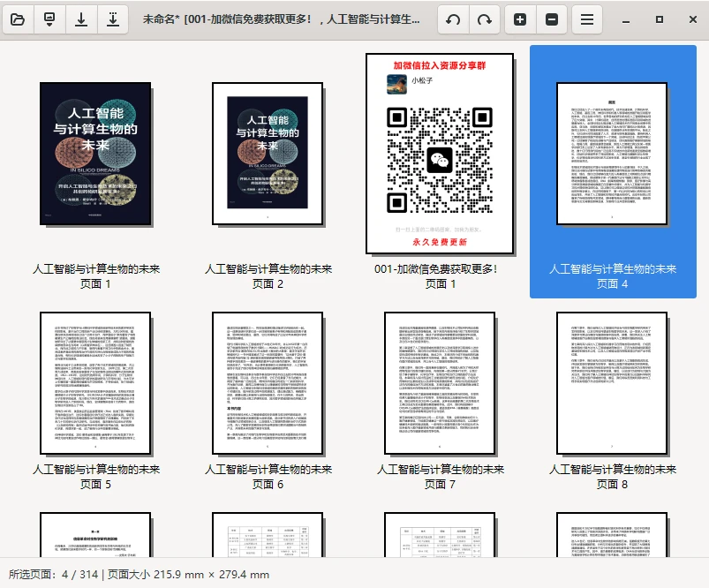Image resolution: width=709 pixels, height=588 pixels.
Task: Select the half-empty page 8 thumbnail
Action: pyautogui.click(x=612, y=383)
